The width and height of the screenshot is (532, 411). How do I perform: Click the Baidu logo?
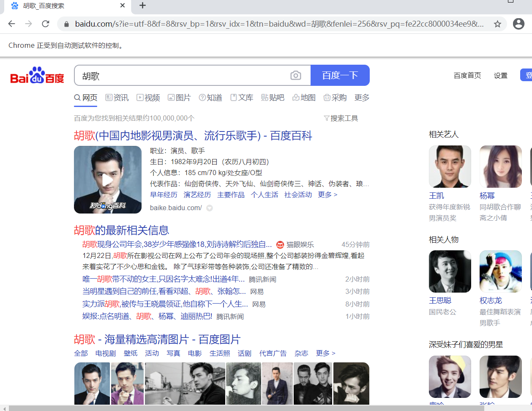click(37, 75)
